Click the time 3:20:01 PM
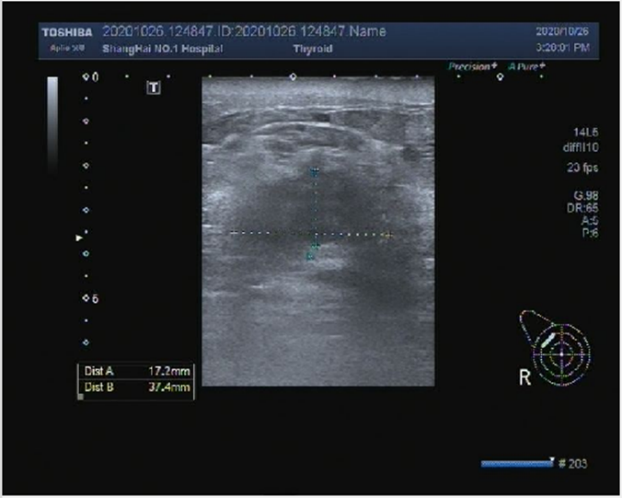Viewport: 622px width, 498px height. point(562,48)
